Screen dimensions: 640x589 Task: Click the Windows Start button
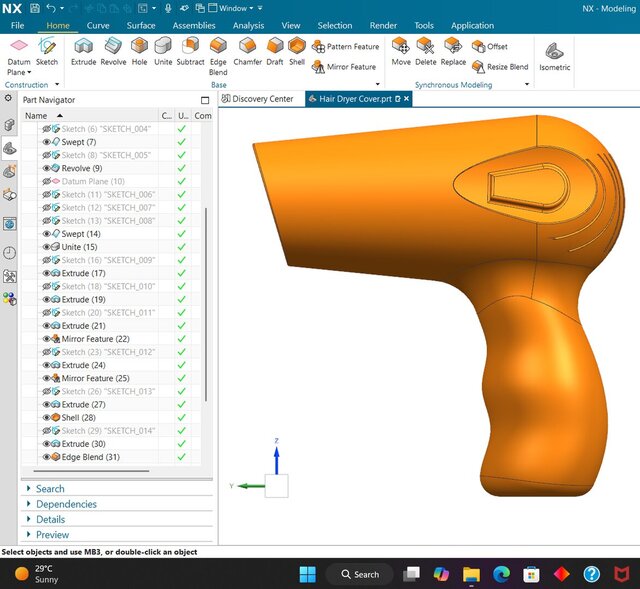(x=308, y=574)
